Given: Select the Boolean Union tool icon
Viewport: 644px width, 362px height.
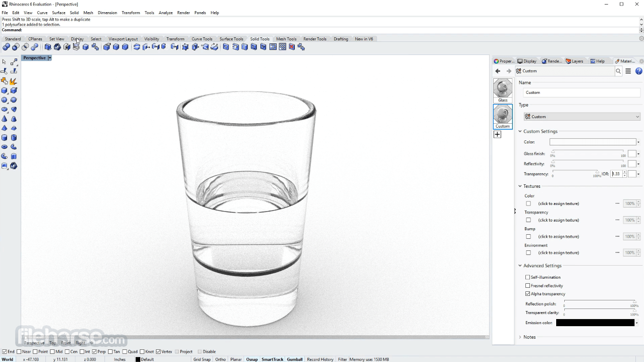Looking at the screenshot, I should (x=6, y=47).
